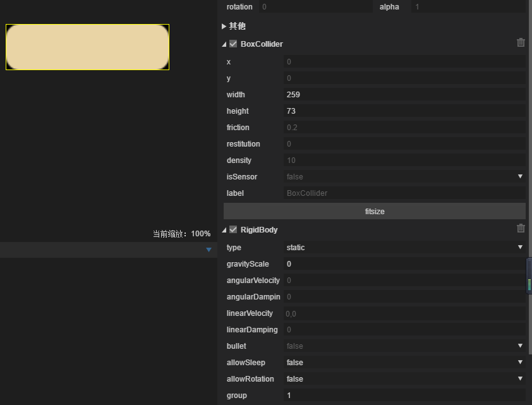Collapse the BoxCollider section

[x=224, y=44]
